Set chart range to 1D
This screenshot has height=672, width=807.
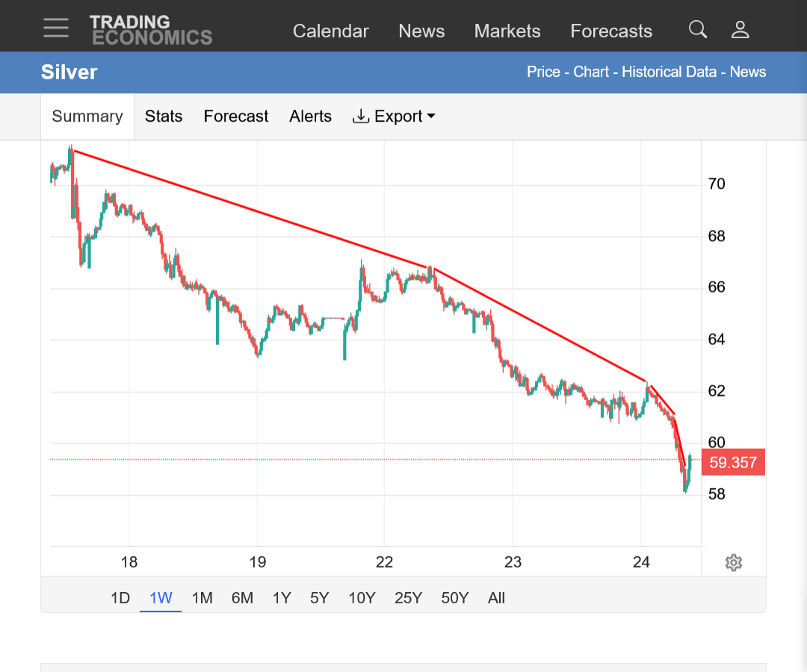pyautogui.click(x=120, y=598)
